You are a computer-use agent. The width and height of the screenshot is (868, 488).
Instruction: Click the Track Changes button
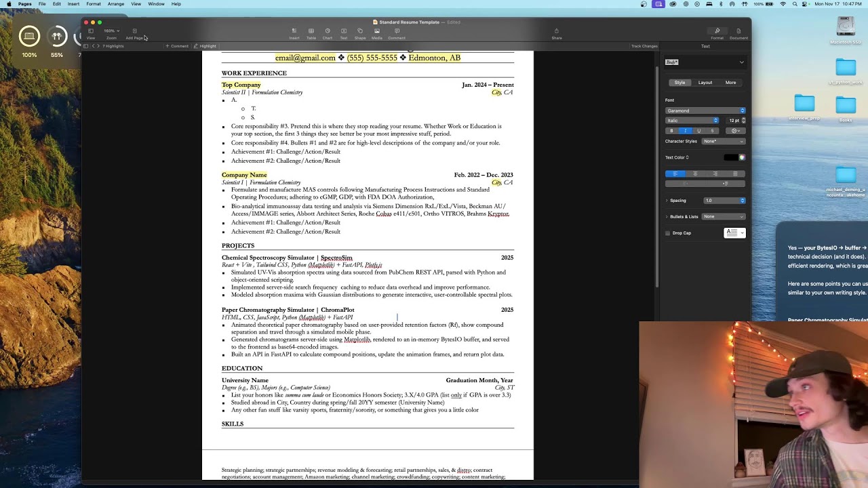click(644, 46)
